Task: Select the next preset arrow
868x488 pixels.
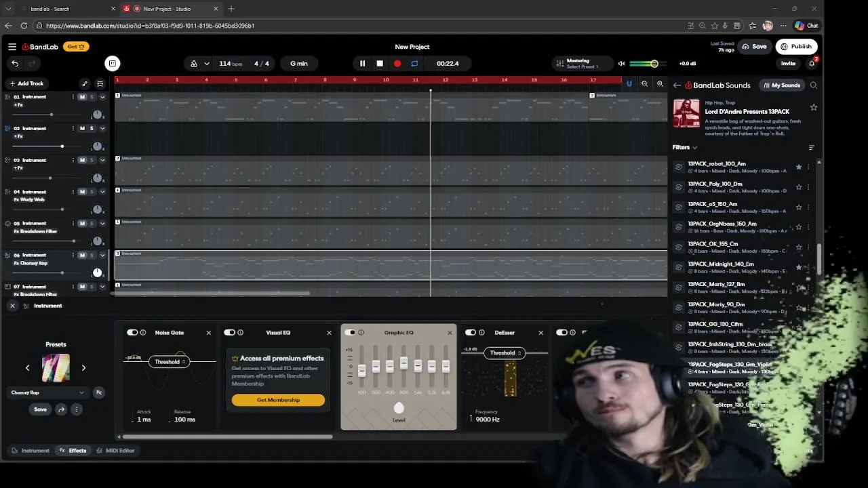Action: 83,368
